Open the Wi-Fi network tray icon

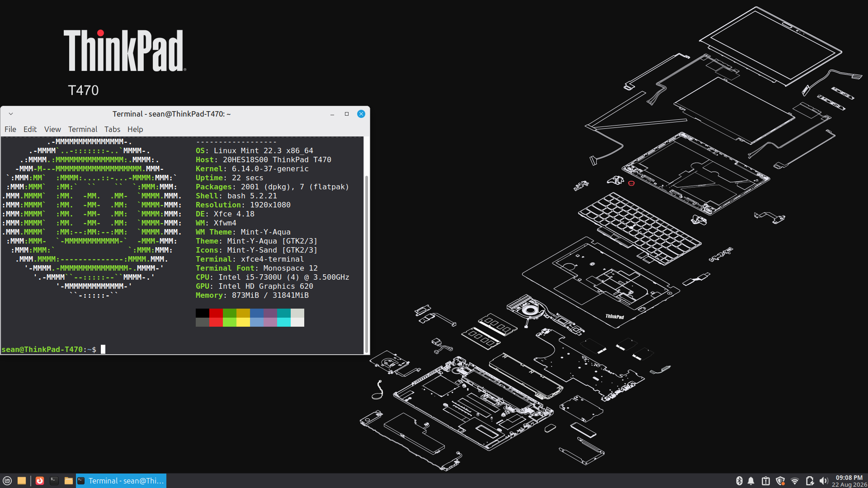tap(795, 481)
